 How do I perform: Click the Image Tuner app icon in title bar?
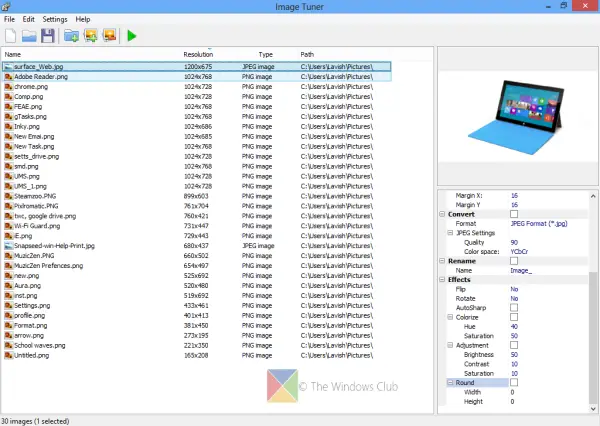6,6
